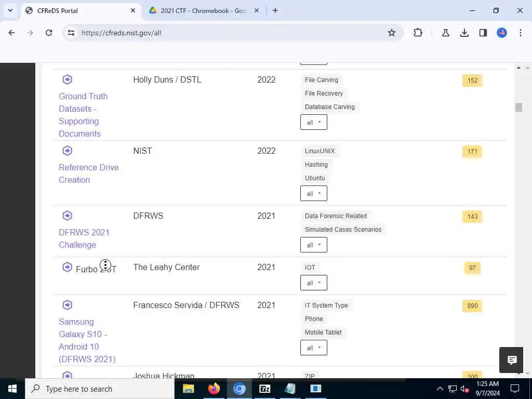This screenshot has width=532, height=399.
Task: Select the Hashing tag
Action: click(316, 165)
